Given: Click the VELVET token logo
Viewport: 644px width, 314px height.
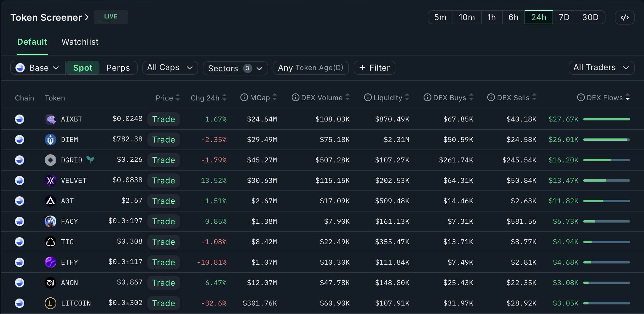Looking at the screenshot, I should click(x=50, y=181).
